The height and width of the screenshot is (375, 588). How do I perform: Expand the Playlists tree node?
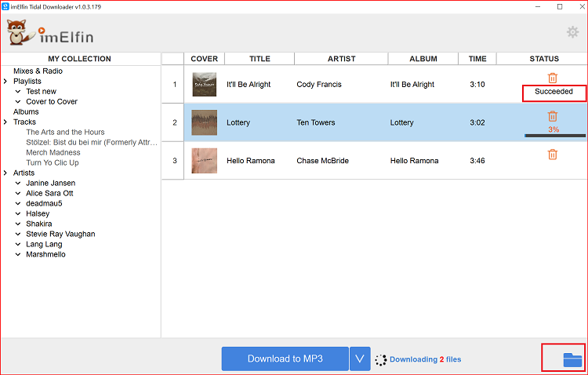5,81
